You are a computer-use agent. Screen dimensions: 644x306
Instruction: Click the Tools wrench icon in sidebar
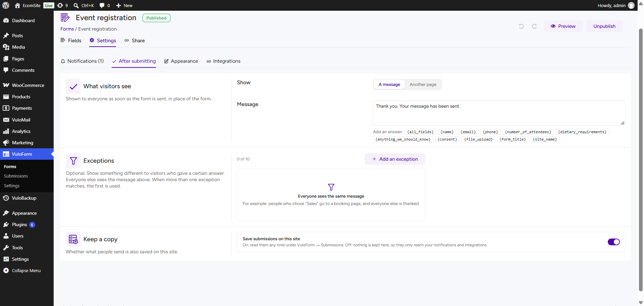[6, 248]
